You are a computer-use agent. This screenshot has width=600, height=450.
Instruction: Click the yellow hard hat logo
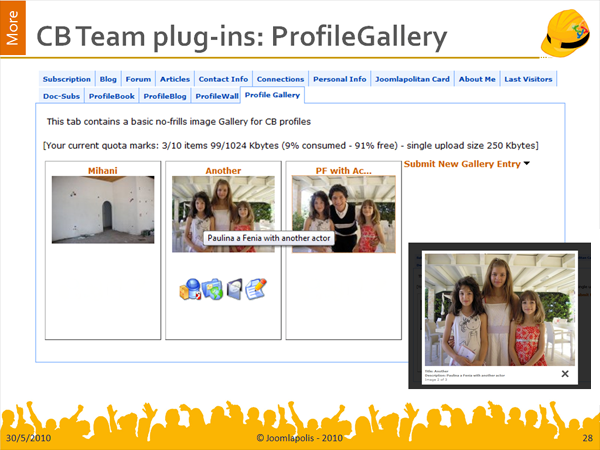[x=565, y=33]
